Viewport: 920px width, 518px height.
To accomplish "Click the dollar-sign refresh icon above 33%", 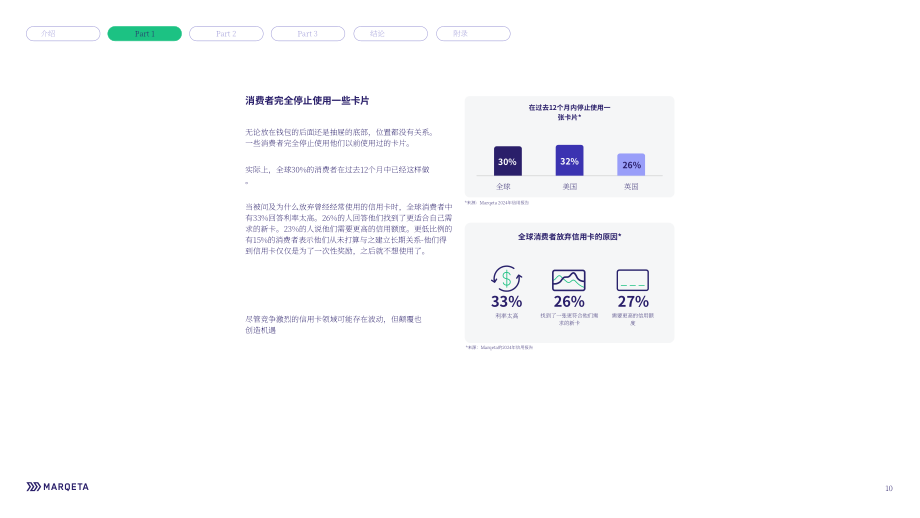I will coord(506,279).
